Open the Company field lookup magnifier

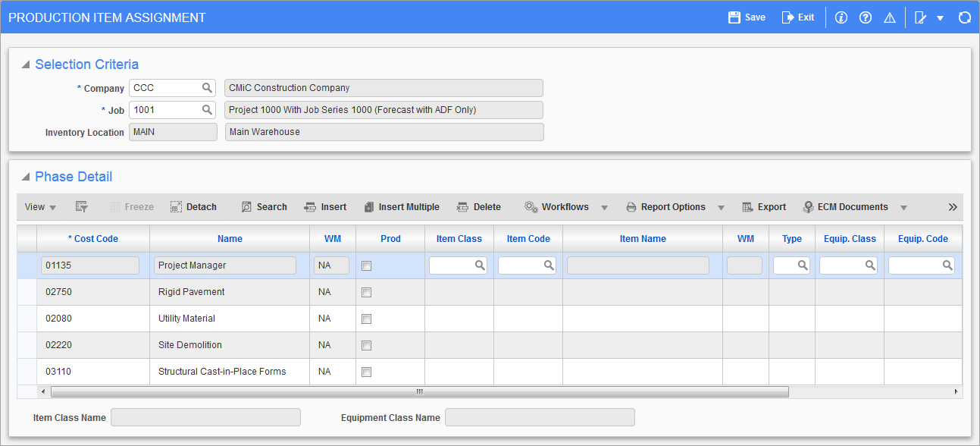(x=207, y=87)
